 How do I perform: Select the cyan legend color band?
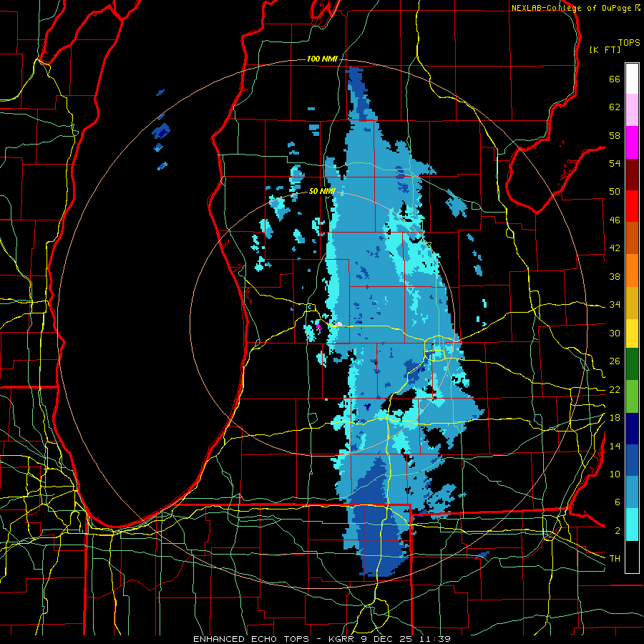click(632, 525)
